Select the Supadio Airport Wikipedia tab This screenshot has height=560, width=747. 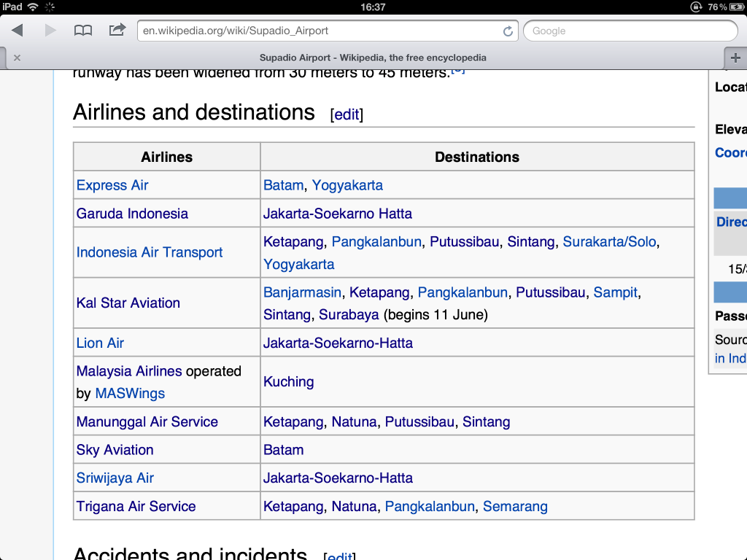click(x=372, y=58)
